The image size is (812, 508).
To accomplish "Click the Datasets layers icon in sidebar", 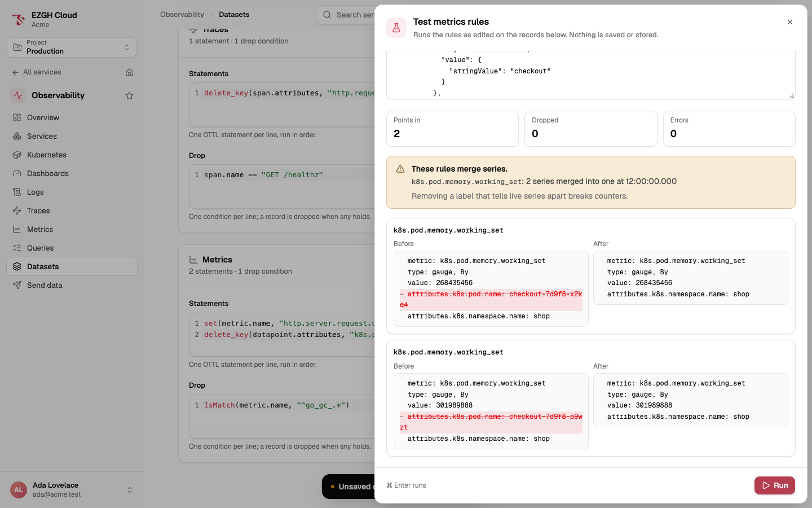I will 17,266.
